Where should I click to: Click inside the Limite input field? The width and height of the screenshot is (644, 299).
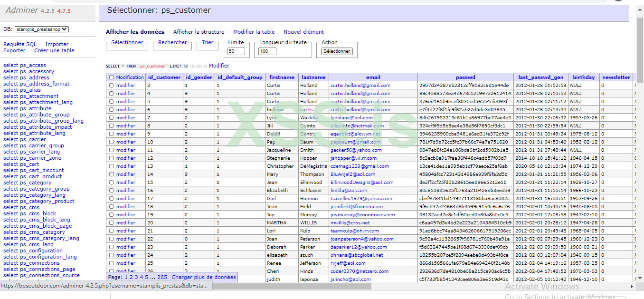(236, 50)
